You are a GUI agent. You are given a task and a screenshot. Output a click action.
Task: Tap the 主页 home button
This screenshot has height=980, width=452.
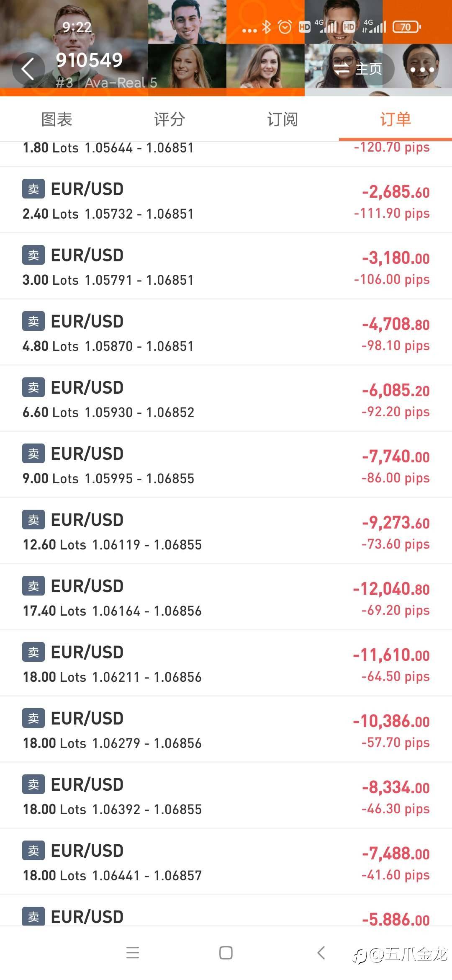point(358,69)
